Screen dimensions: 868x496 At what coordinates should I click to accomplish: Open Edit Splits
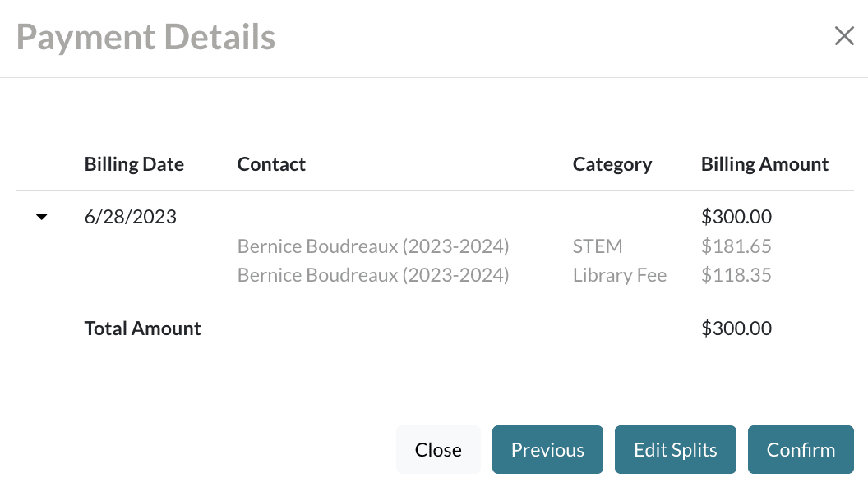pos(675,450)
